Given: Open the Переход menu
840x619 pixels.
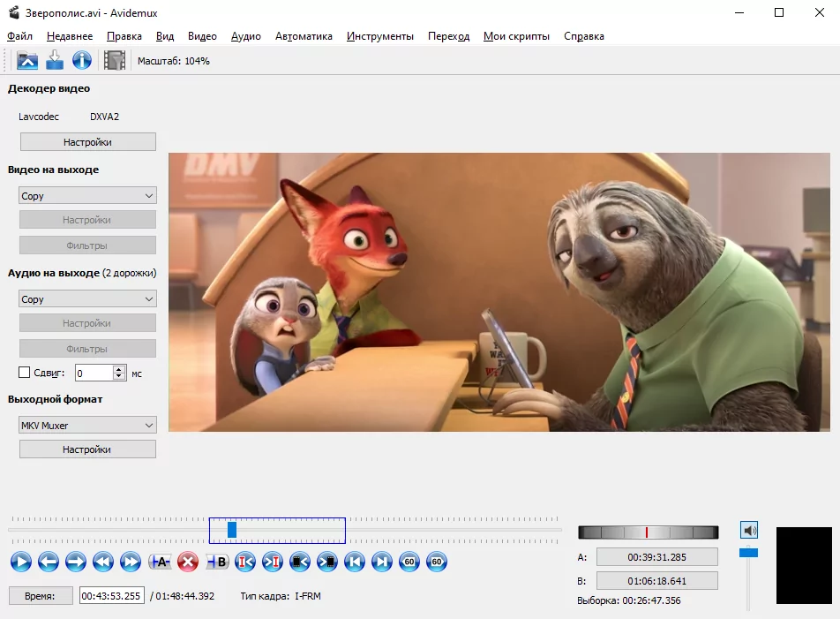Looking at the screenshot, I should click(x=448, y=36).
